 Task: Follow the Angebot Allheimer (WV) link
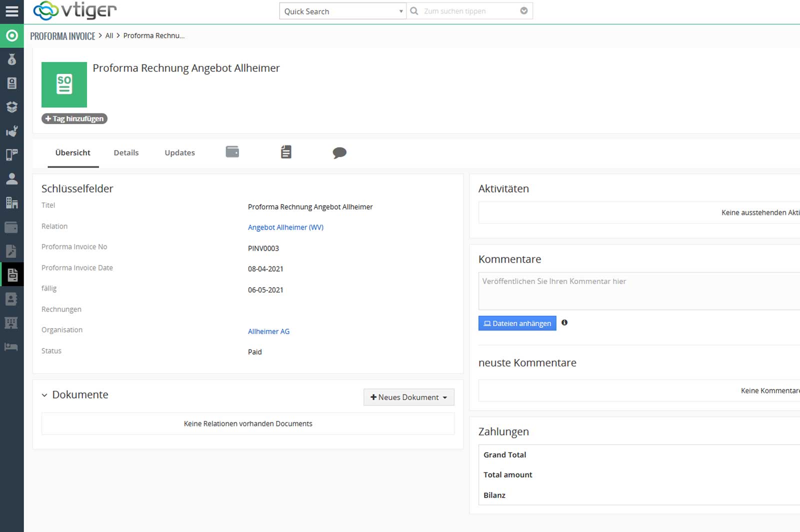pyautogui.click(x=285, y=227)
